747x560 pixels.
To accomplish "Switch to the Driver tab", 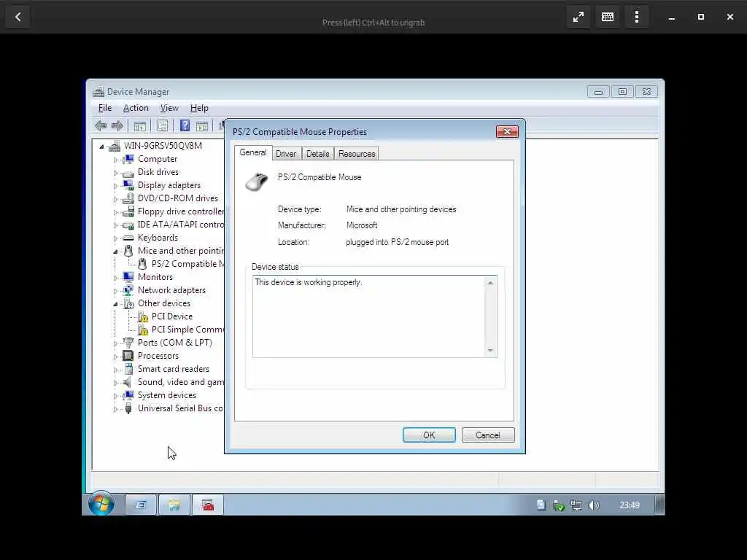I will coord(286,154).
